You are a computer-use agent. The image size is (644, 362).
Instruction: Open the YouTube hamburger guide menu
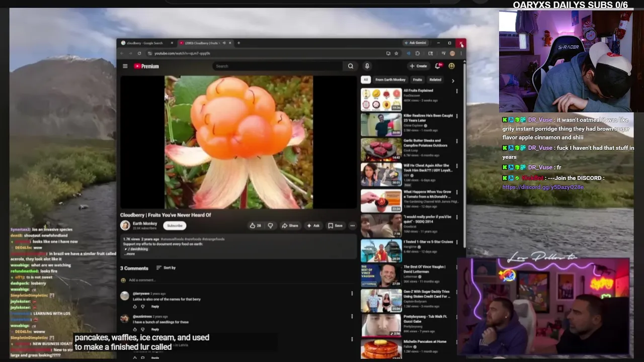pyautogui.click(x=125, y=66)
